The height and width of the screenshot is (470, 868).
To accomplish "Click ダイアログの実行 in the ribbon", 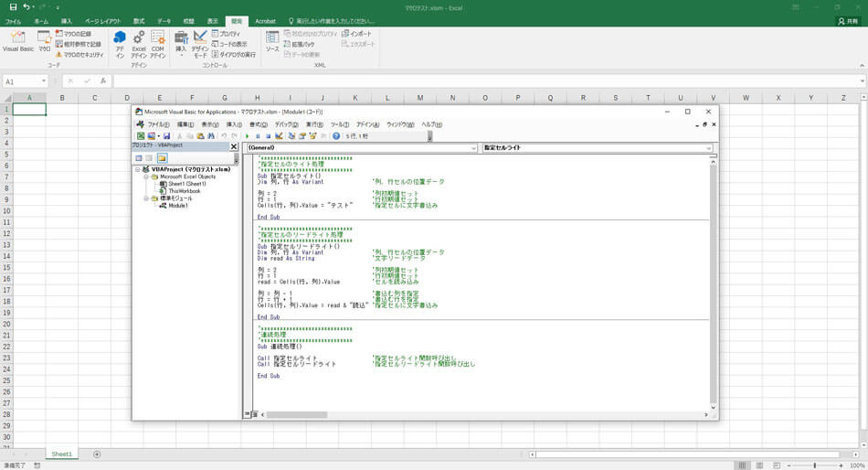I will (234, 54).
